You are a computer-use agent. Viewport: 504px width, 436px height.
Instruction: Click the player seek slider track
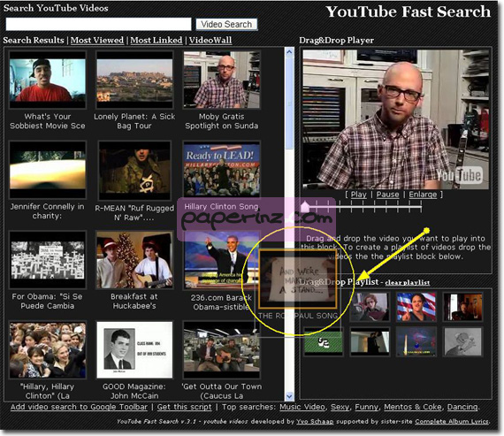coord(363,207)
